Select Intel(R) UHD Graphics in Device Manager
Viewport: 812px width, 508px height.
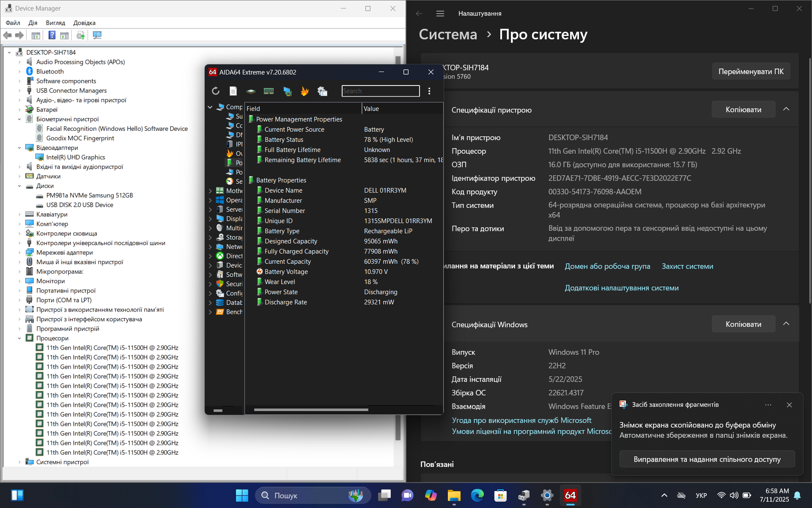click(76, 157)
